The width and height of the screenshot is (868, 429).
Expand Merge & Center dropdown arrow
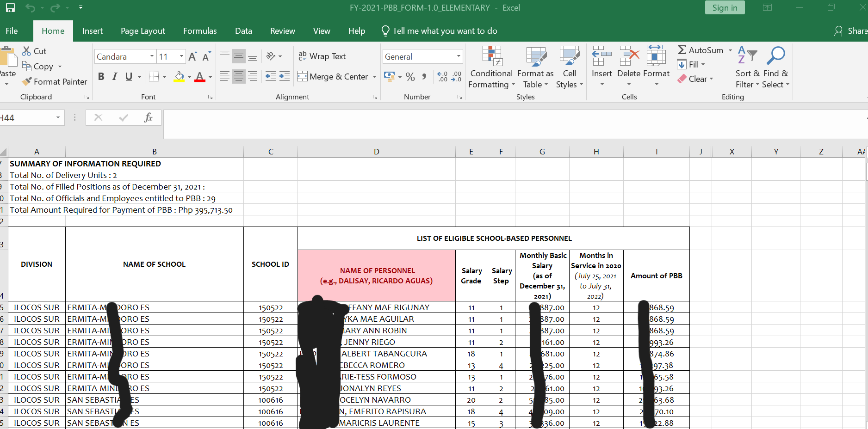[x=374, y=77]
